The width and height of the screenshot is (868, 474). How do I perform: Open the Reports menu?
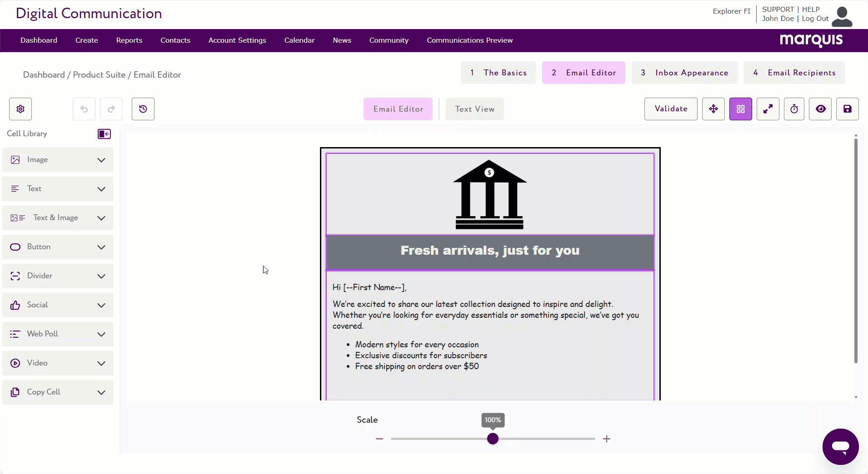(129, 40)
